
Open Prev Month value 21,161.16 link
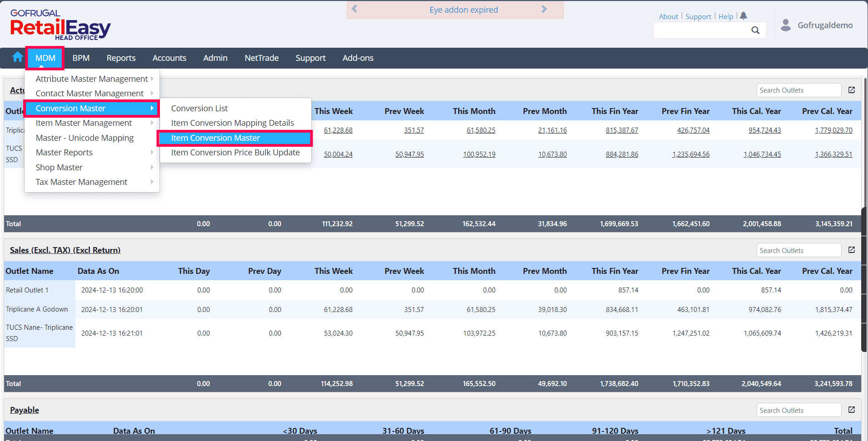553,130
